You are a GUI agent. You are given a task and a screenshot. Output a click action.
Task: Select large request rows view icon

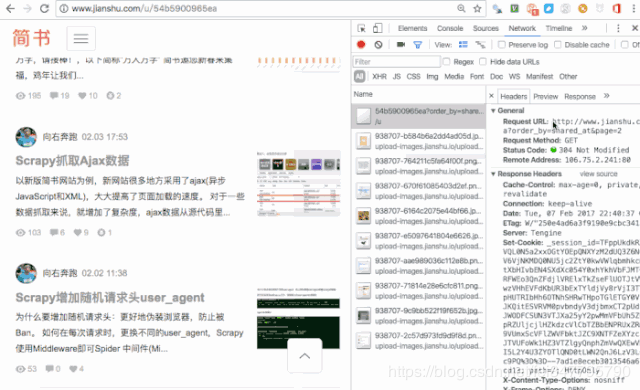point(463,44)
